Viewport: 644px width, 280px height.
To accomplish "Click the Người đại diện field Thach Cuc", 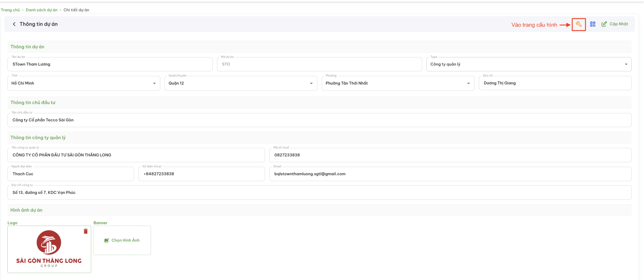I will [71, 174].
